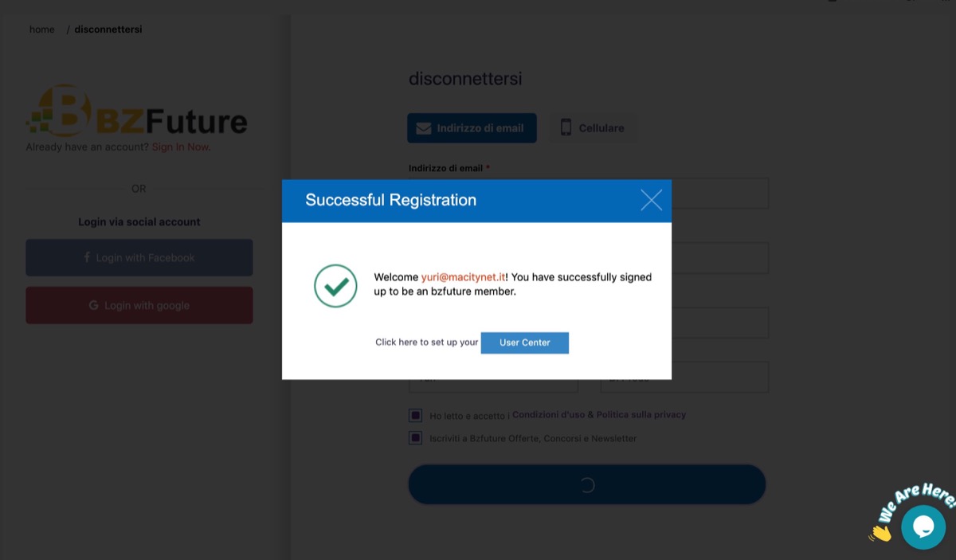
Task: Open the Politica sulla privacy link
Action: (641, 415)
